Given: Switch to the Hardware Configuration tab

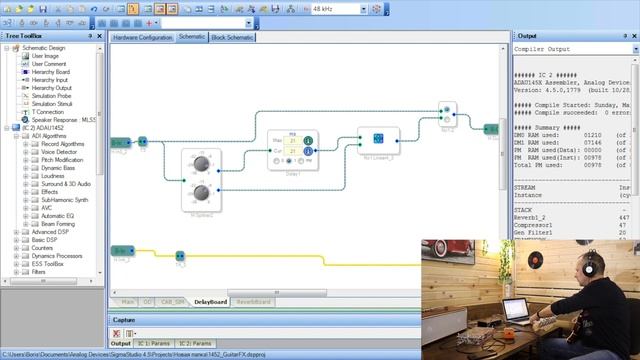Looking at the screenshot, I should point(142,38).
